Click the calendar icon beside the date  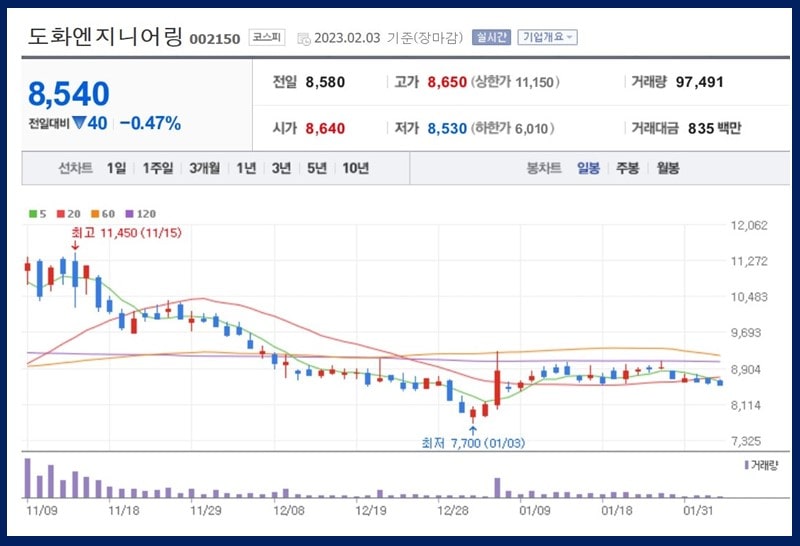click(304, 39)
